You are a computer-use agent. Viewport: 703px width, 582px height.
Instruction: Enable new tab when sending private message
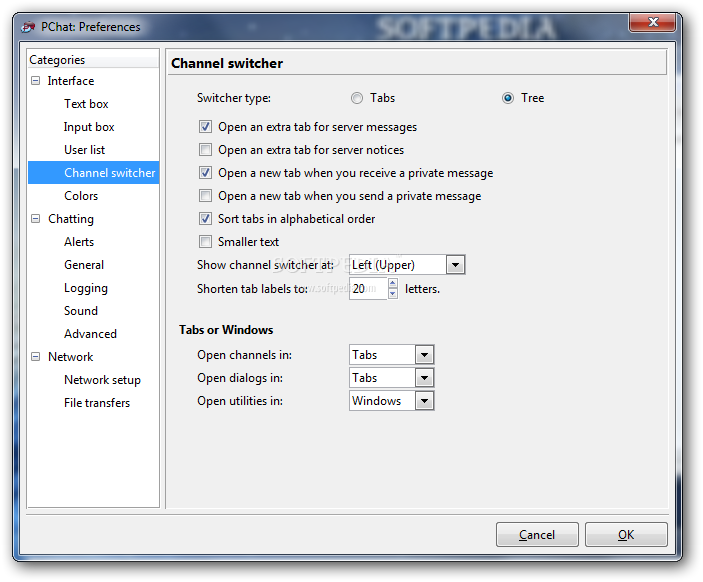click(x=205, y=196)
